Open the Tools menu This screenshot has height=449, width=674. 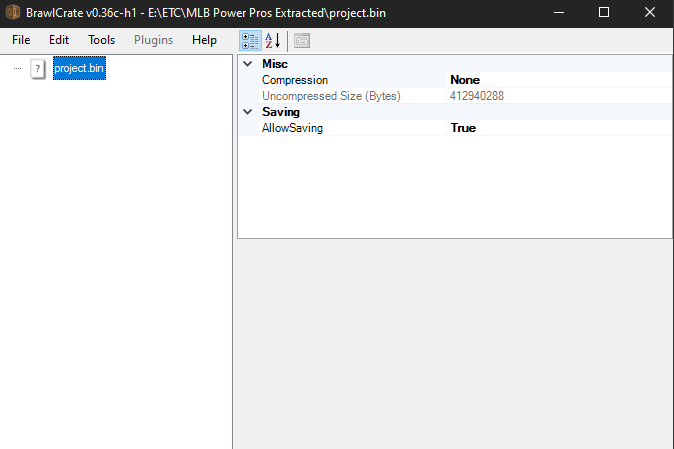pos(101,40)
